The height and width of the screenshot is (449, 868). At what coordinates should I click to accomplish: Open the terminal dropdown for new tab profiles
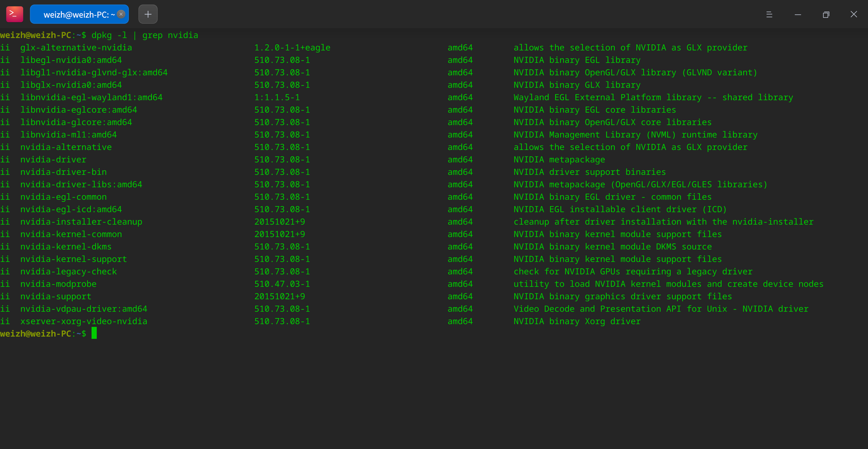pyautogui.click(x=769, y=14)
